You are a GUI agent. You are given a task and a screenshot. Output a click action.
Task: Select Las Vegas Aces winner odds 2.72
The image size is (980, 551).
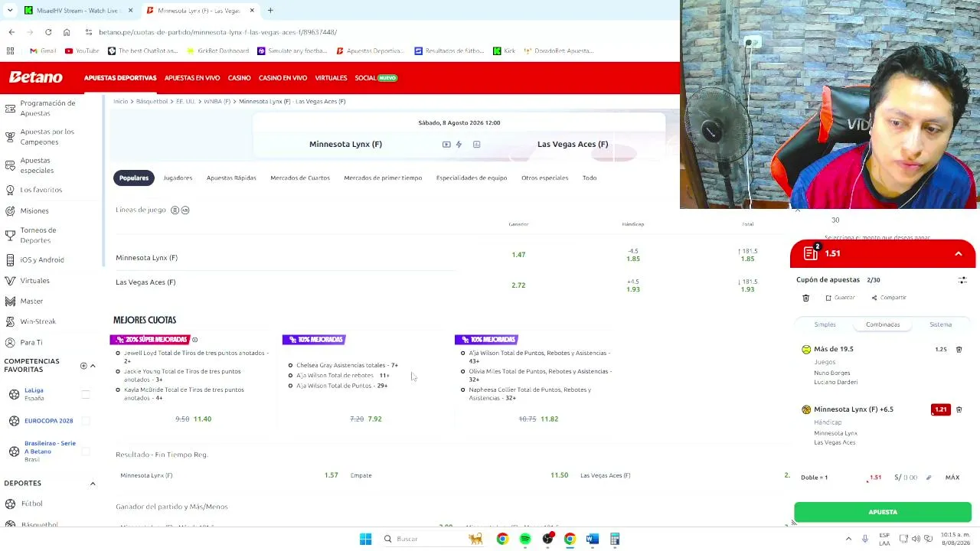518,285
